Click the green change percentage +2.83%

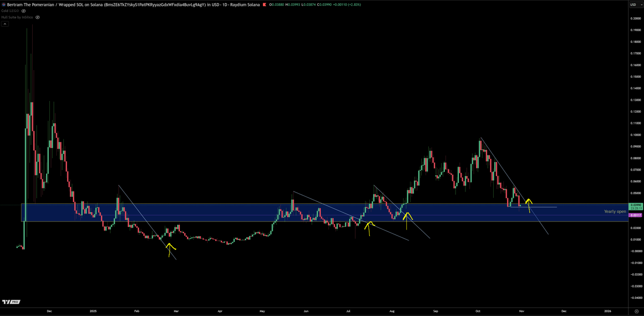pyautogui.click(x=354, y=4)
